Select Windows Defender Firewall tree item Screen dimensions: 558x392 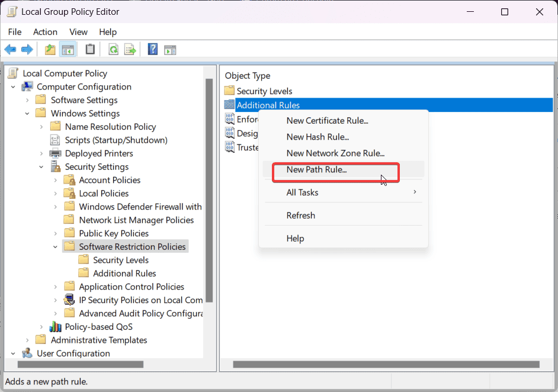(x=140, y=207)
